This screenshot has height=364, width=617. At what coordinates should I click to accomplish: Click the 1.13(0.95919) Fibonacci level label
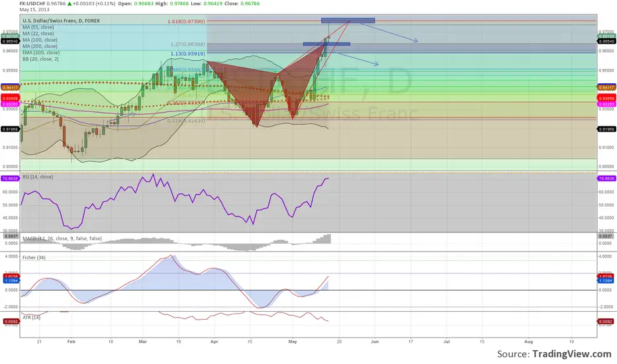coord(188,54)
